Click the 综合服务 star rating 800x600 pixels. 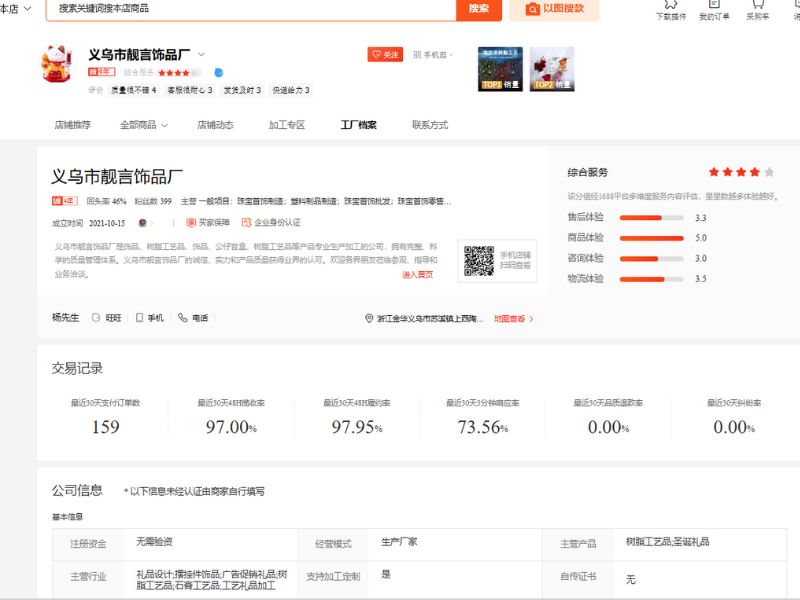[741, 172]
